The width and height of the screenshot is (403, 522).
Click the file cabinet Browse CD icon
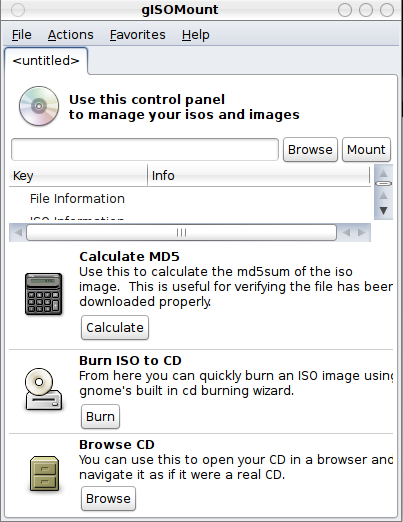point(44,474)
